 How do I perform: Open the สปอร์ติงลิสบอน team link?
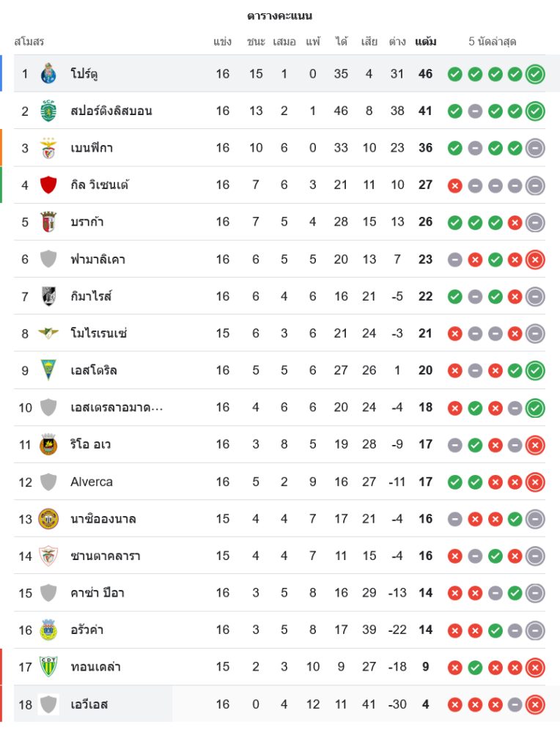coord(111,111)
